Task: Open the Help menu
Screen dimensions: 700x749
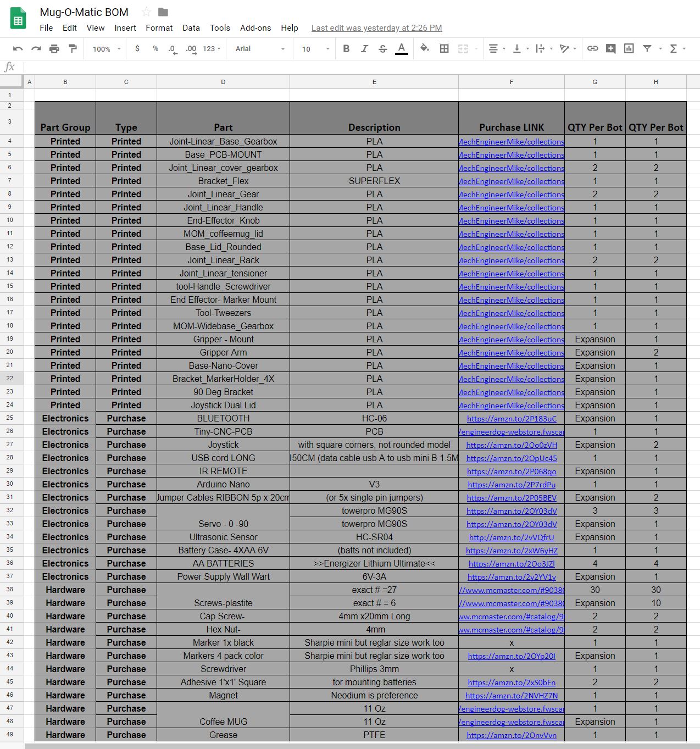Action: pos(290,28)
